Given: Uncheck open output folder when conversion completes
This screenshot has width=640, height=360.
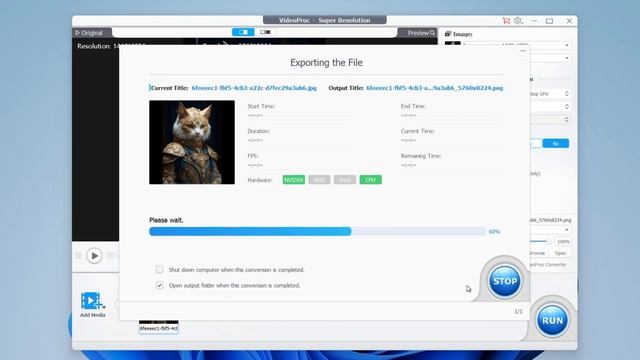Looking at the screenshot, I should click(x=160, y=285).
